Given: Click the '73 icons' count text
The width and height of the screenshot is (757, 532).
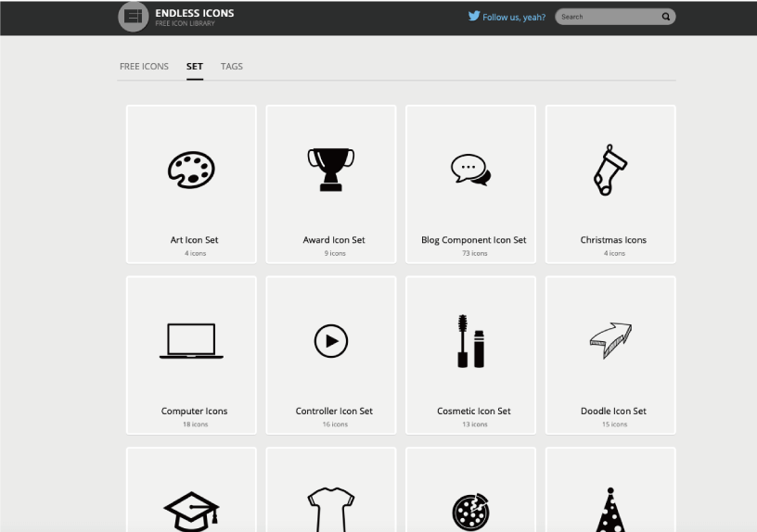Looking at the screenshot, I should click(x=475, y=253).
